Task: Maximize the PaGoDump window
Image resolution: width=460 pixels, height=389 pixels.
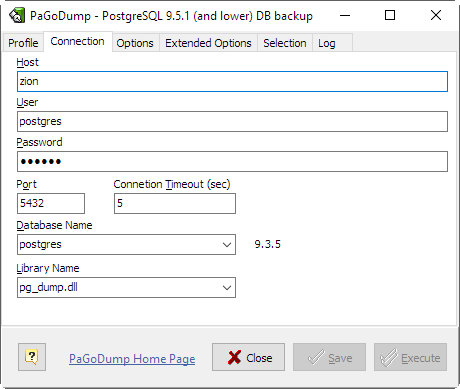Action: (390, 15)
